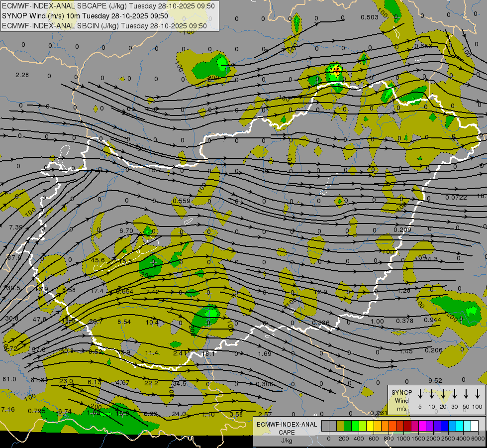
Task: Click the '8.58' value on the map
Action: click(69, 290)
